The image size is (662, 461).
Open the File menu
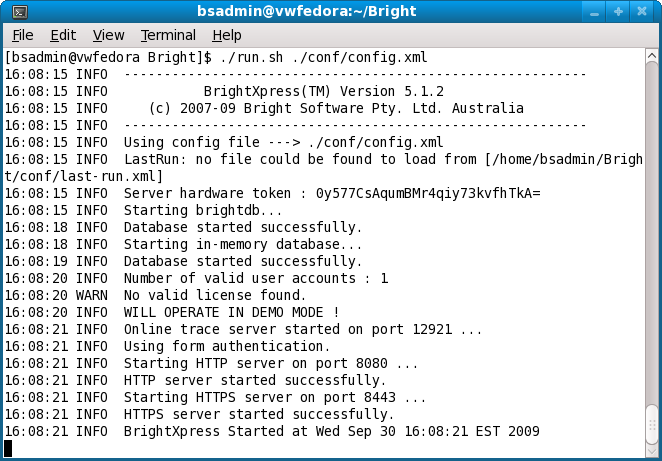point(22,35)
